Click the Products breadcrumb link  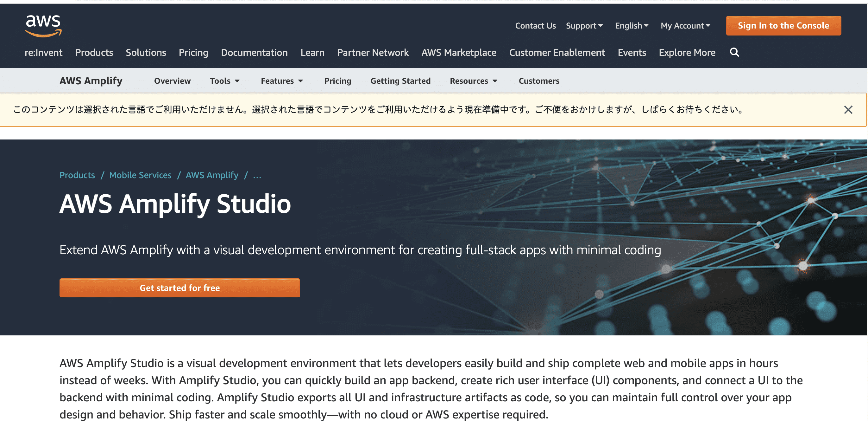(77, 175)
